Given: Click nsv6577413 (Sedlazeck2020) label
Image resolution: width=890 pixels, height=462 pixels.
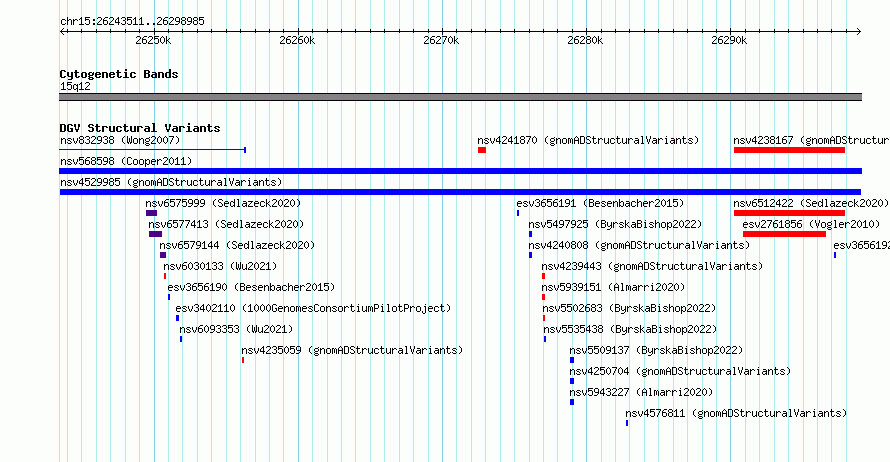Looking at the screenshot, I should point(226,224).
